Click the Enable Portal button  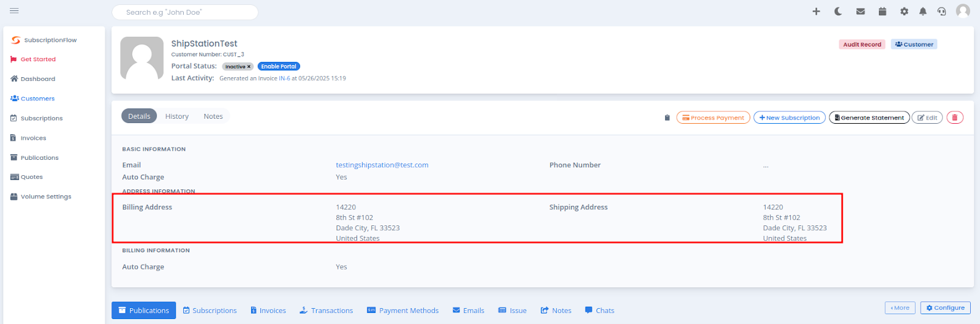click(x=279, y=66)
